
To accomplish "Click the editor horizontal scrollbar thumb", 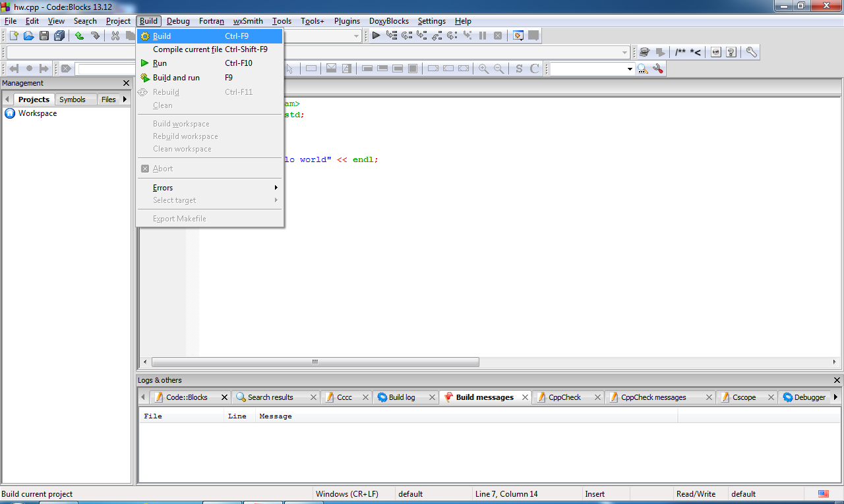I will point(315,362).
